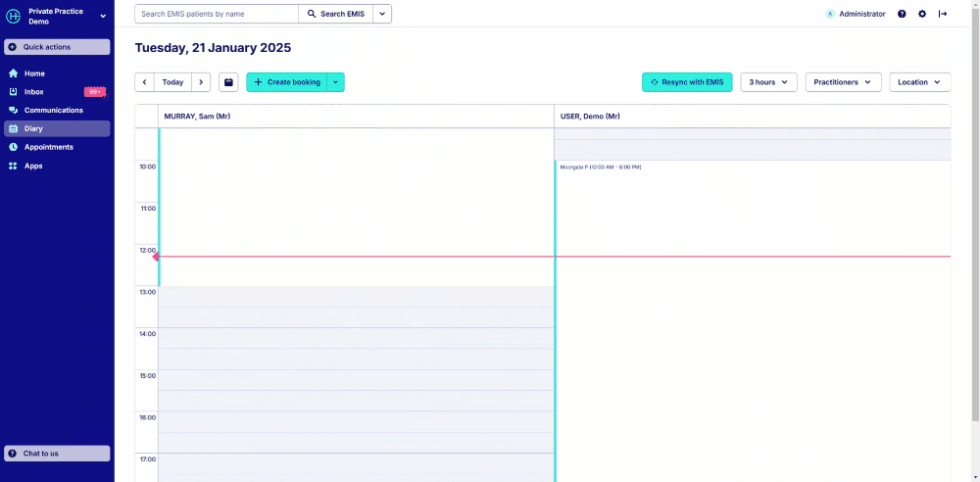Open the Location filter dropdown
The height and width of the screenshot is (482, 980).
pyautogui.click(x=919, y=82)
